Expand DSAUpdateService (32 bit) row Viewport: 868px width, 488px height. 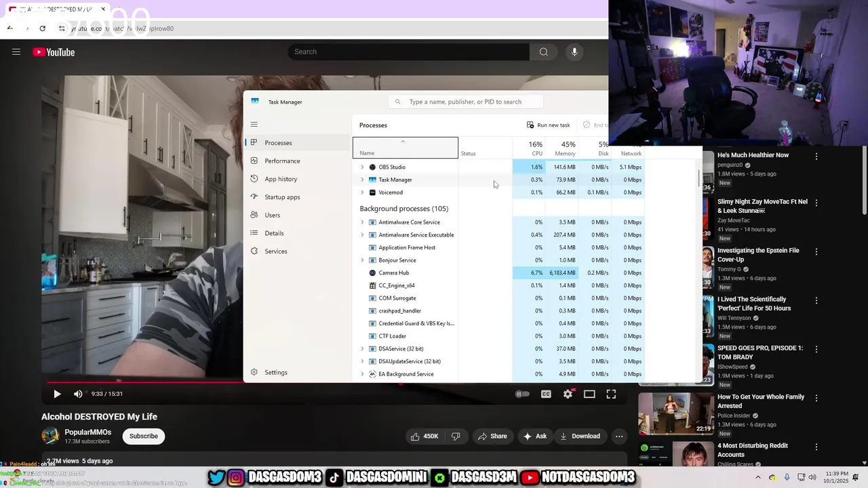(x=362, y=361)
